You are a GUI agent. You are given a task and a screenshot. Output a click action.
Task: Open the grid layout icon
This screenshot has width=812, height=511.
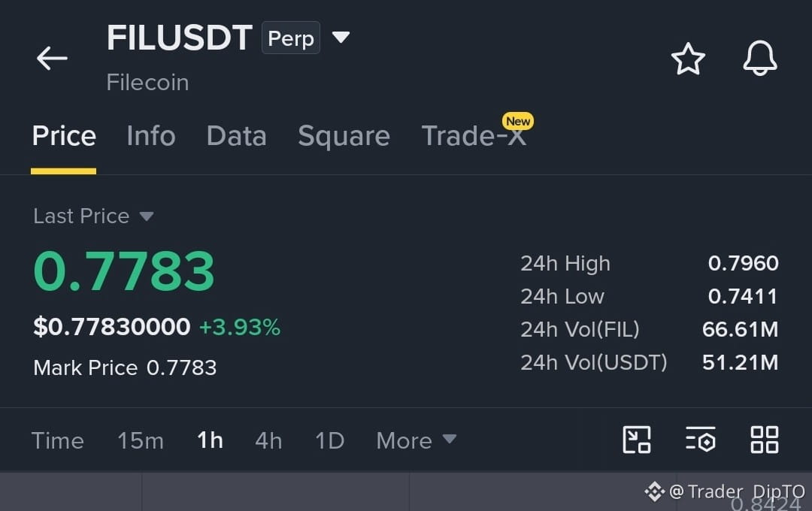point(765,440)
